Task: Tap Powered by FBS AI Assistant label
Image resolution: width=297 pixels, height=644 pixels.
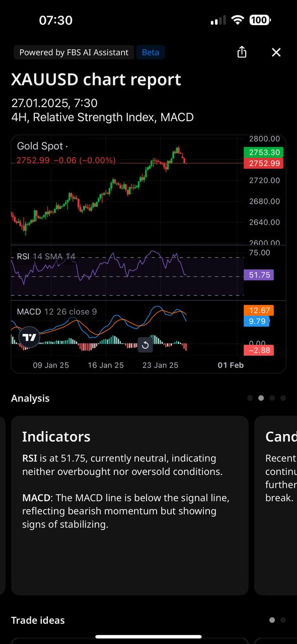Action: pos(74,52)
